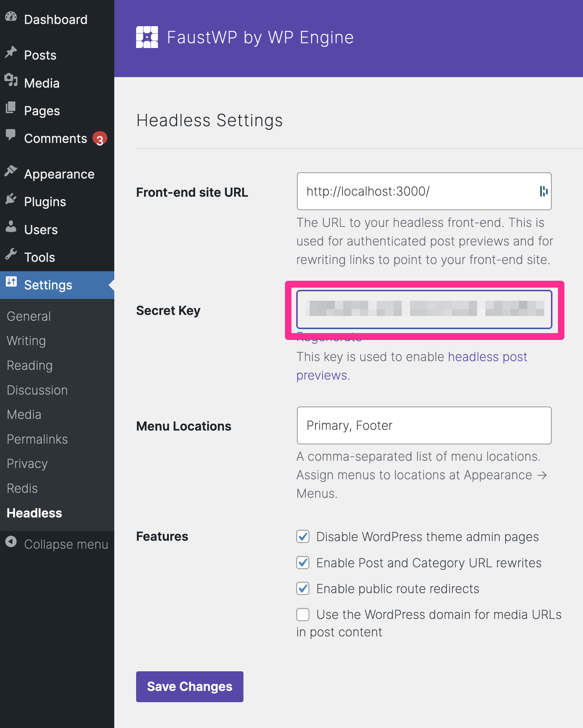Click the Settings sliders icon

click(11, 281)
